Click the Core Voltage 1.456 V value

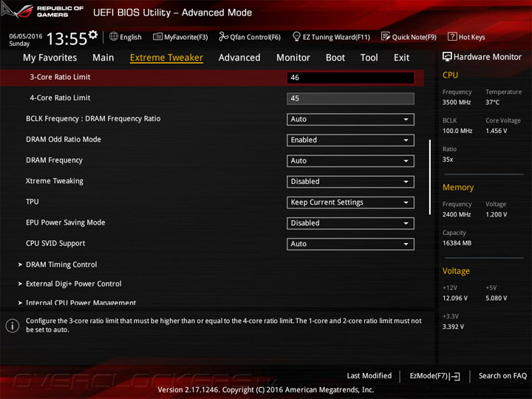click(x=497, y=131)
